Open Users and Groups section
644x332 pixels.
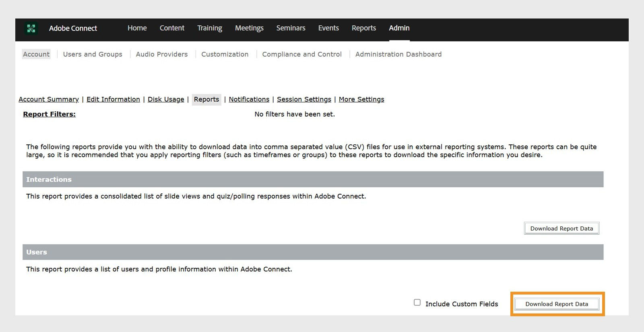click(x=93, y=54)
